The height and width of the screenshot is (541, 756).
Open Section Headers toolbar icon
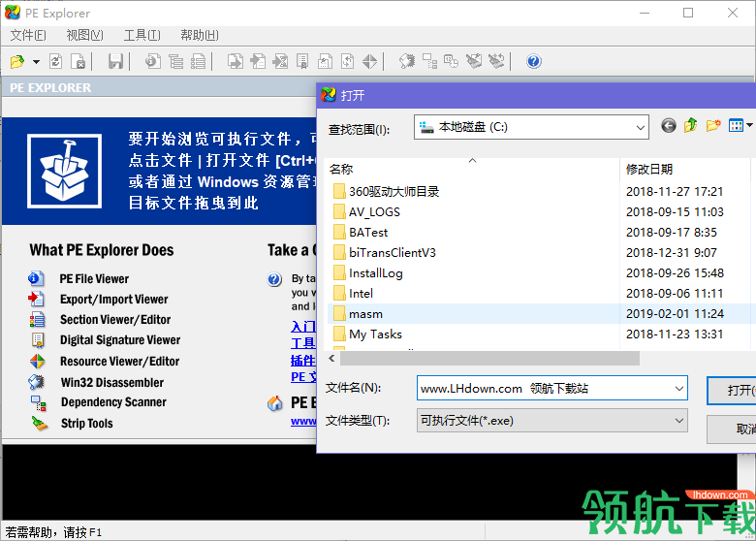(198, 61)
